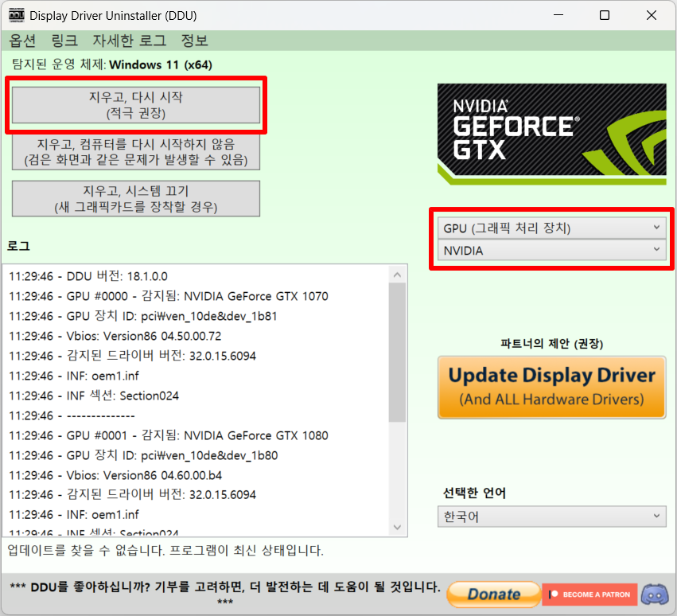Click the log scrollbar down arrow

tap(398, 526)
